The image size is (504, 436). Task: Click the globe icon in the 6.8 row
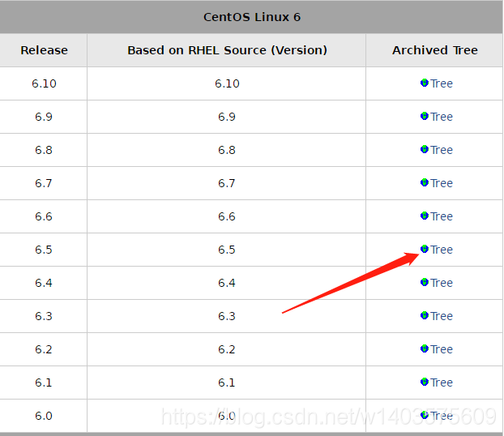[x=425, y=149]
